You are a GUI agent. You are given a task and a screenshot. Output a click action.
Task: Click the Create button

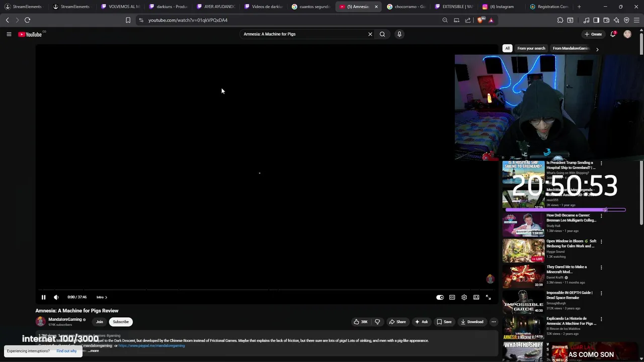coord(593,34)
